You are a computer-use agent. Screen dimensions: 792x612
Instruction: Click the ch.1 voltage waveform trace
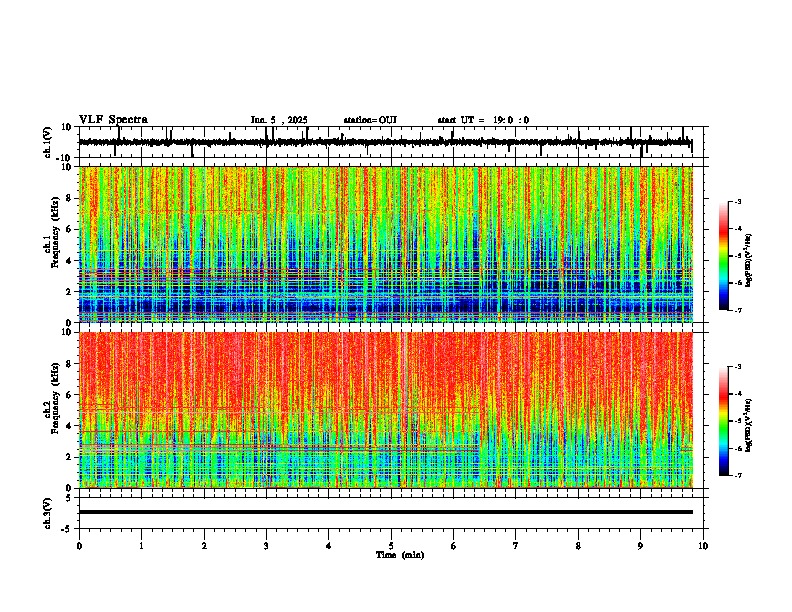click(385, 142)
